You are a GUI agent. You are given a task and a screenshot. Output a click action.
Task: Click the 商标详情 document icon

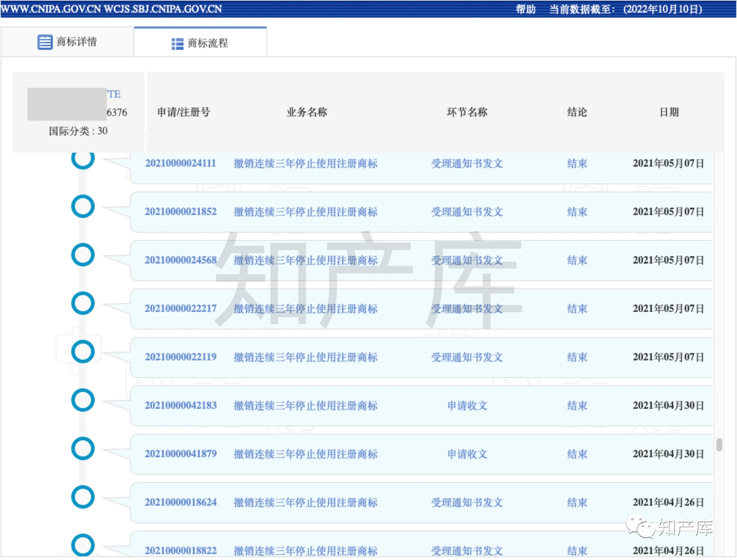coord(45,42)
